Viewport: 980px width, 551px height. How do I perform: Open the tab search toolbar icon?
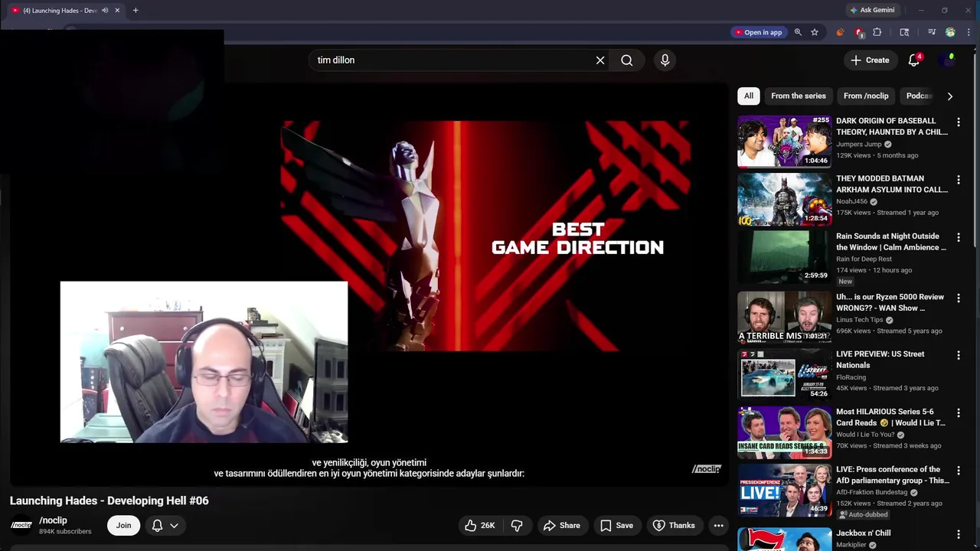(904, 32)
